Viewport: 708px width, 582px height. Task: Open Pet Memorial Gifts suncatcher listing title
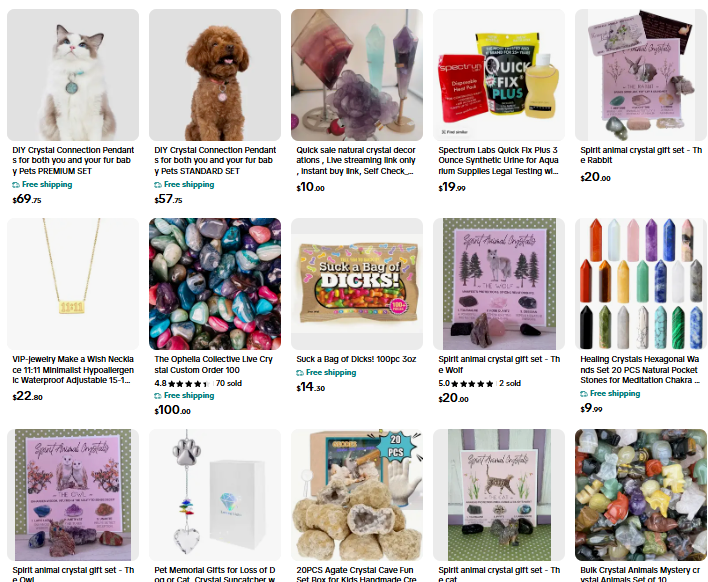[215, 574]
